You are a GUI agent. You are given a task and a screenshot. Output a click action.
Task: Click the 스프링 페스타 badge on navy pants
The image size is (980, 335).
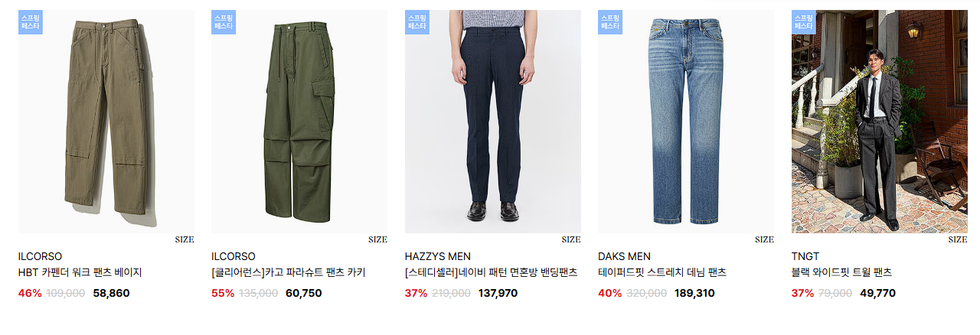tap(417, 22)
